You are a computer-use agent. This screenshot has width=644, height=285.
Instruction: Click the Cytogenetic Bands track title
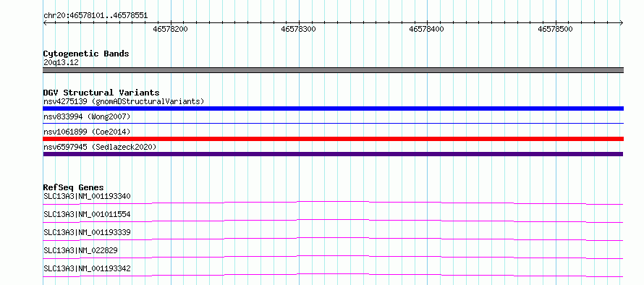tap(86, 54)
